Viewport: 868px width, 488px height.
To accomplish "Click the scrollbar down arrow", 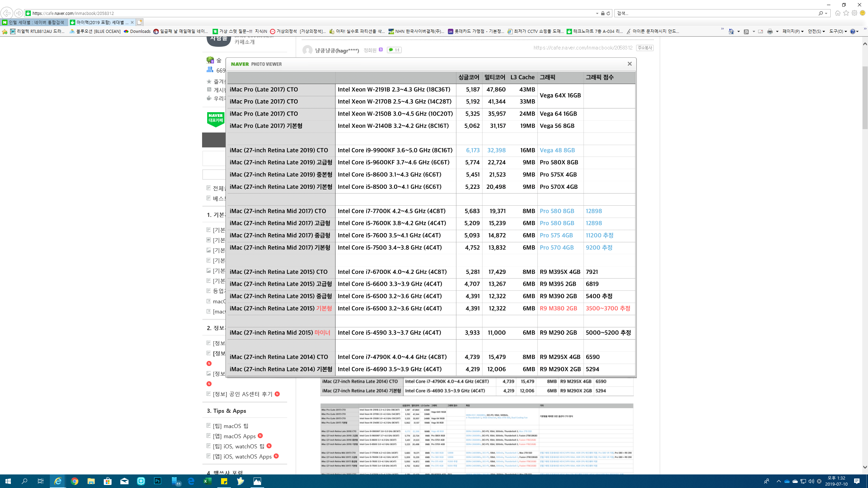I will click(x=865, y=467).
